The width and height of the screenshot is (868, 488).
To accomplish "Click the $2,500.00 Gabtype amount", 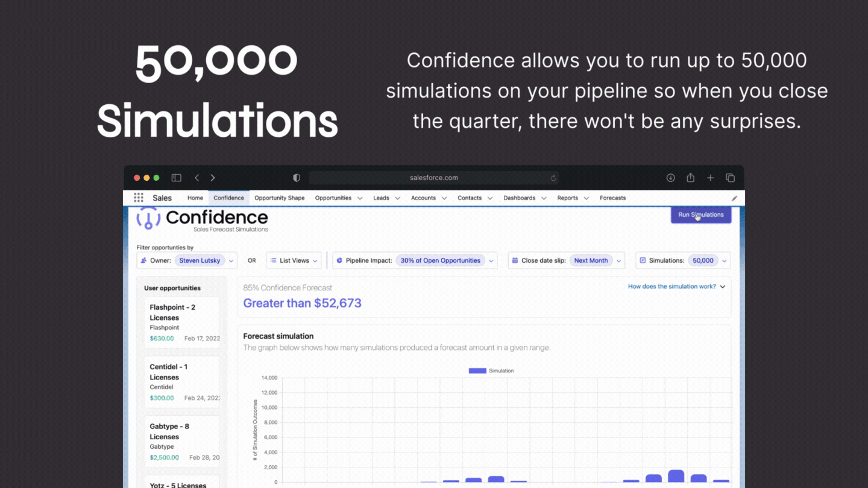I will coord(165,458).
